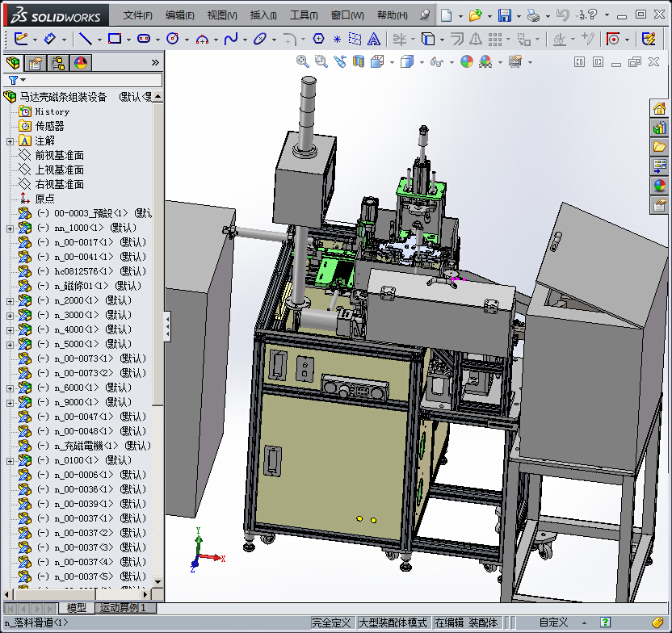This screenshot has height=633, width=672.
Task: Click the 自定义 units status bar field
Action: (x=553, y=623)
